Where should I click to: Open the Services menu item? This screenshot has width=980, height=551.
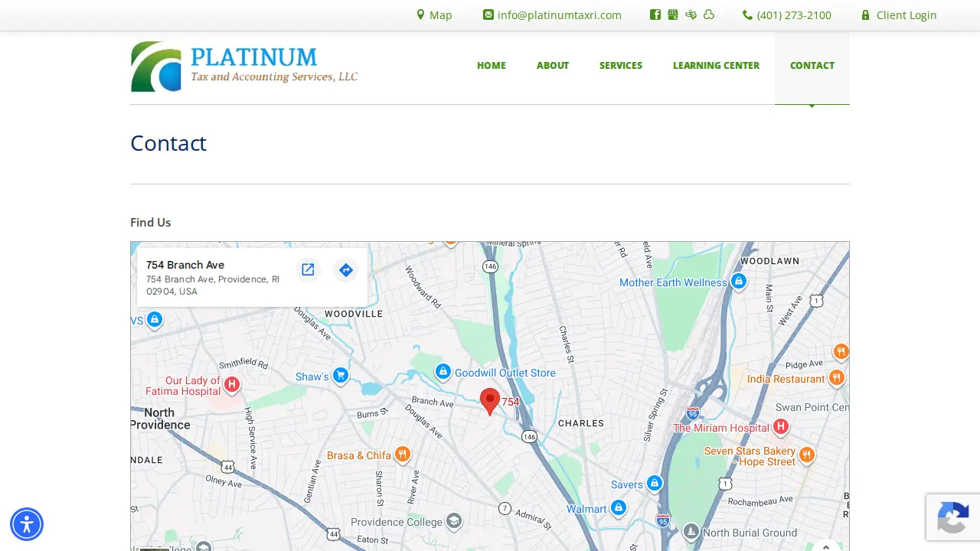621,66
